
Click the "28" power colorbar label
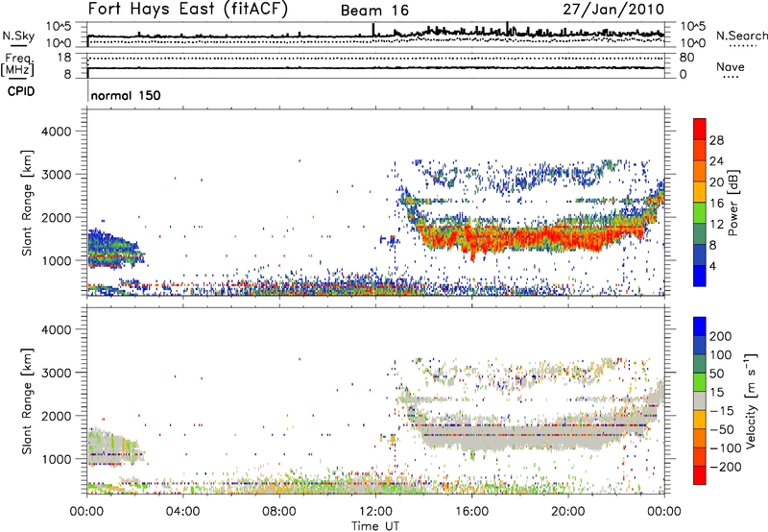[716, 140]
